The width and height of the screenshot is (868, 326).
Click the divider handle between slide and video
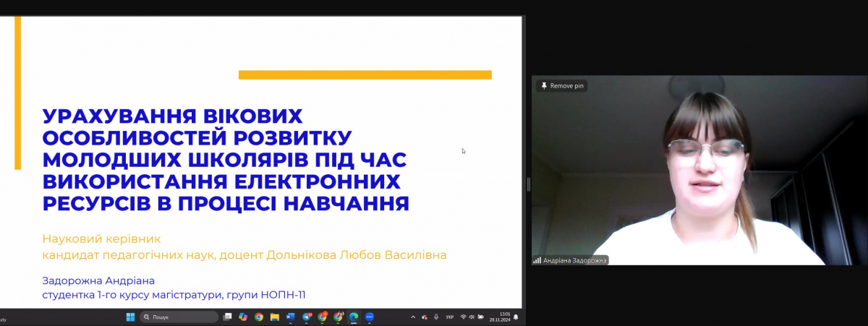click(528, 184)
